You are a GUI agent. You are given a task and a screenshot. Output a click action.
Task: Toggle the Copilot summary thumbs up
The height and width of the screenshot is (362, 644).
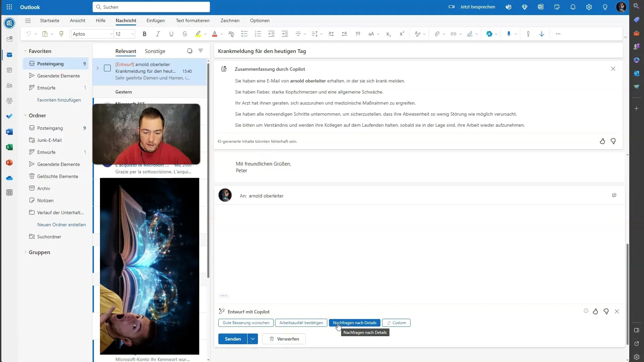point(602,141)
